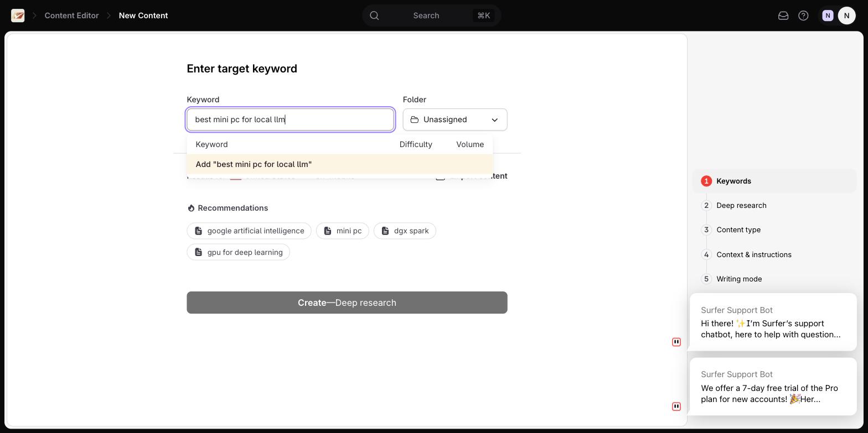Focus the Keyword input field
This screenshot has height=433, width=868.
coord(291,119)
